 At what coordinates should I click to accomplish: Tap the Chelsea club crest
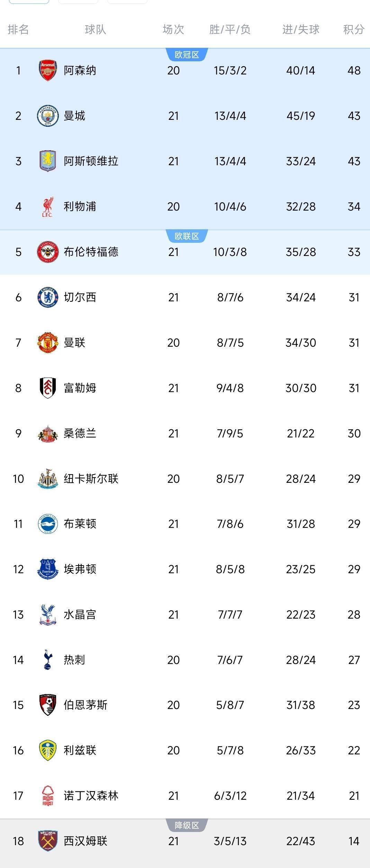[x=48, y=297]
